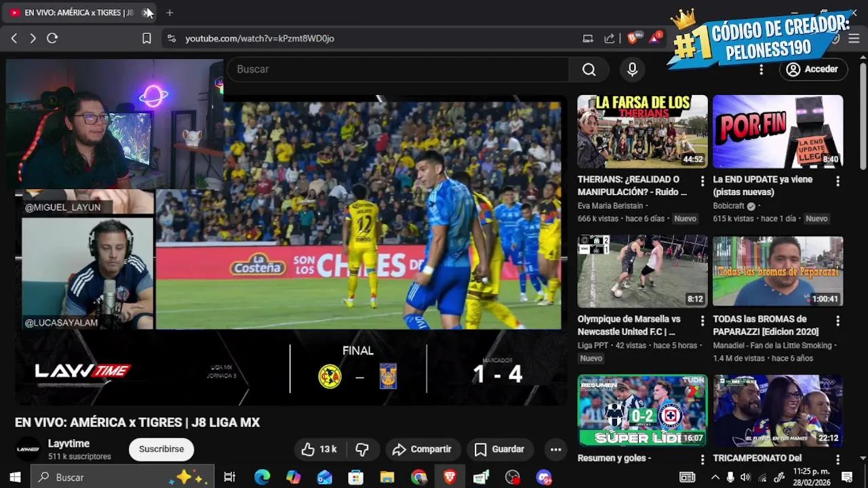Screen dimensions: 868x488
Task: Go back with the browser back arrow
Action: pyautogui.click(x=14, y=39)
